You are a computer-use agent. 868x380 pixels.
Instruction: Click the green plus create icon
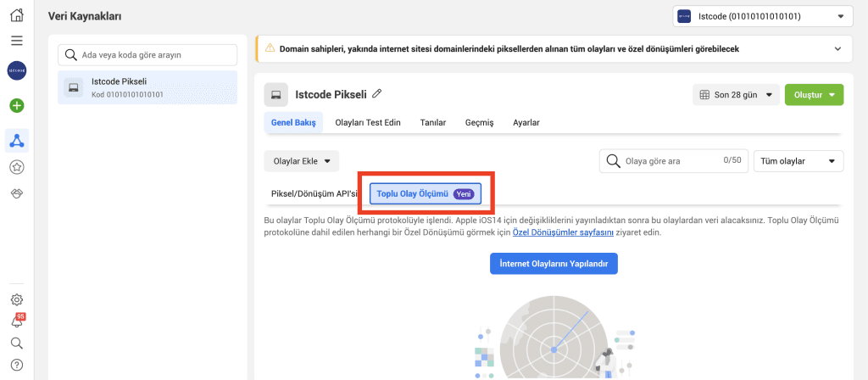pyautogui.click(x=17, y=106)
